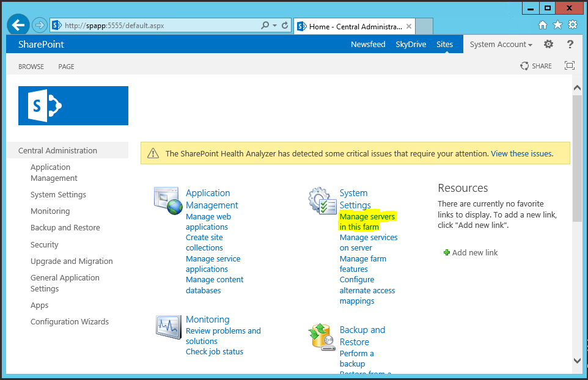Screen dimensions: 588x380
Task: Open a new blank browser tab
Action: pyautogui.click(x=424, y=26)
